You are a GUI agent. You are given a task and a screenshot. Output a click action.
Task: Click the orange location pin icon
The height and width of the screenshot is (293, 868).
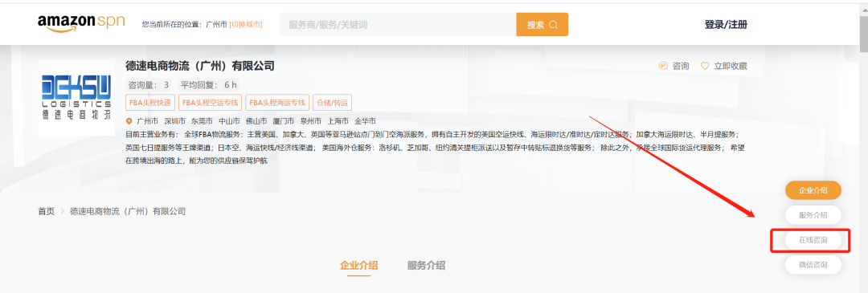pyautogui.click(x=129, y=121)
